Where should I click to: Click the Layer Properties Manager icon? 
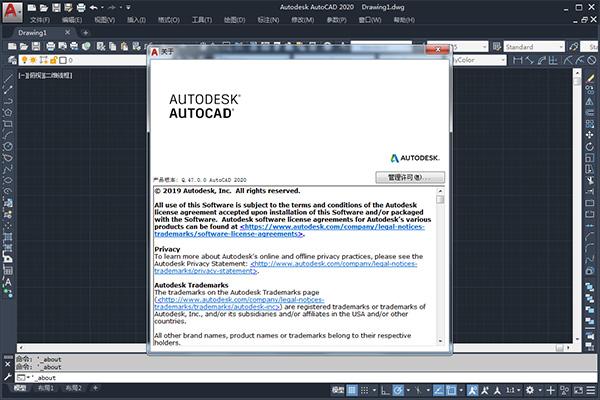[x=12, y=60]
